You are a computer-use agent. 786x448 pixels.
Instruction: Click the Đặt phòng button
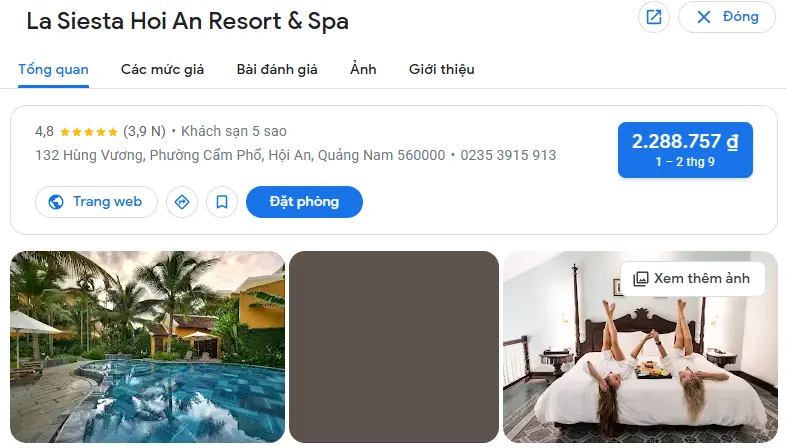tap(304, 202)
